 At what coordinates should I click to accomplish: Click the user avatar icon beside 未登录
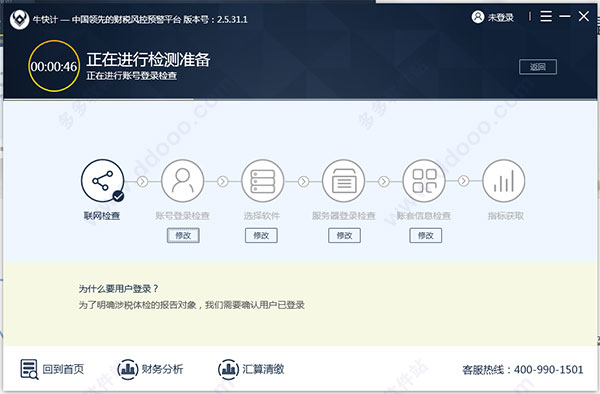click(478, 17)
